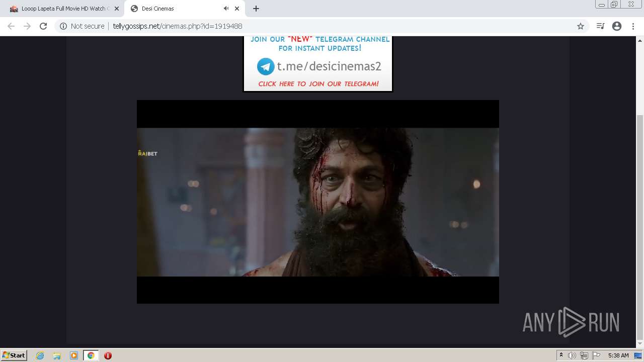Go forward to the next page

27,26
